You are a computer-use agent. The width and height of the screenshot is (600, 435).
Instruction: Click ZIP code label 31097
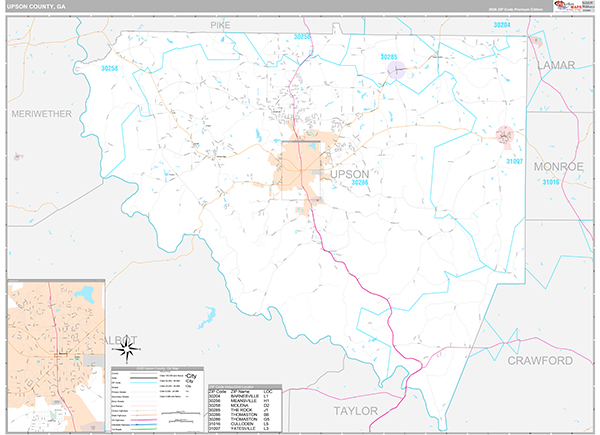point(514,160)
